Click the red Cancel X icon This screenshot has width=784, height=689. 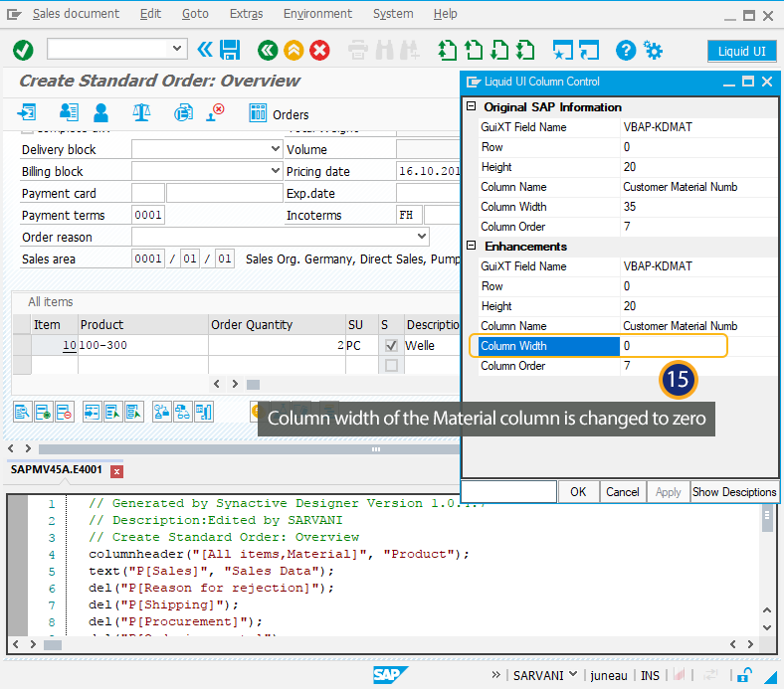[319, 50]
